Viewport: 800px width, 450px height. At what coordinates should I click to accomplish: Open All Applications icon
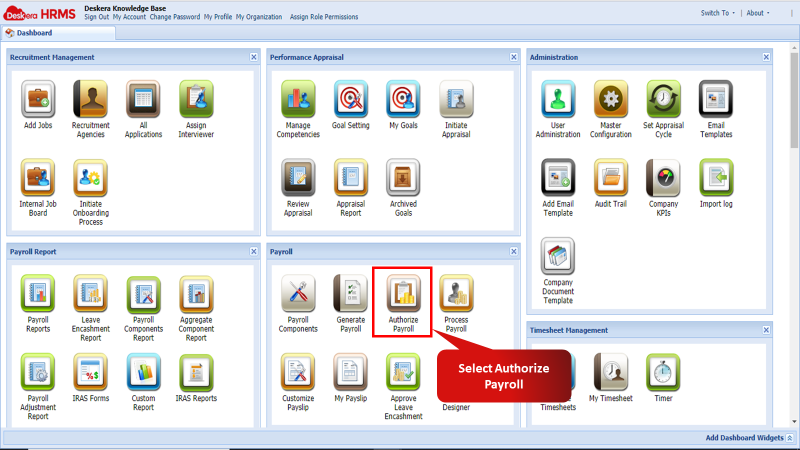(x=143, y=99)
